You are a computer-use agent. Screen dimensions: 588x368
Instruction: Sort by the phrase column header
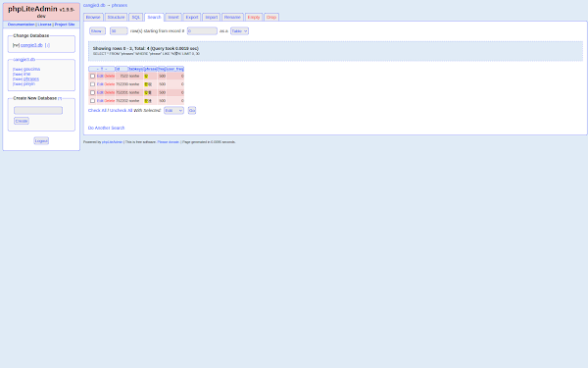click(x=150, y=69)
